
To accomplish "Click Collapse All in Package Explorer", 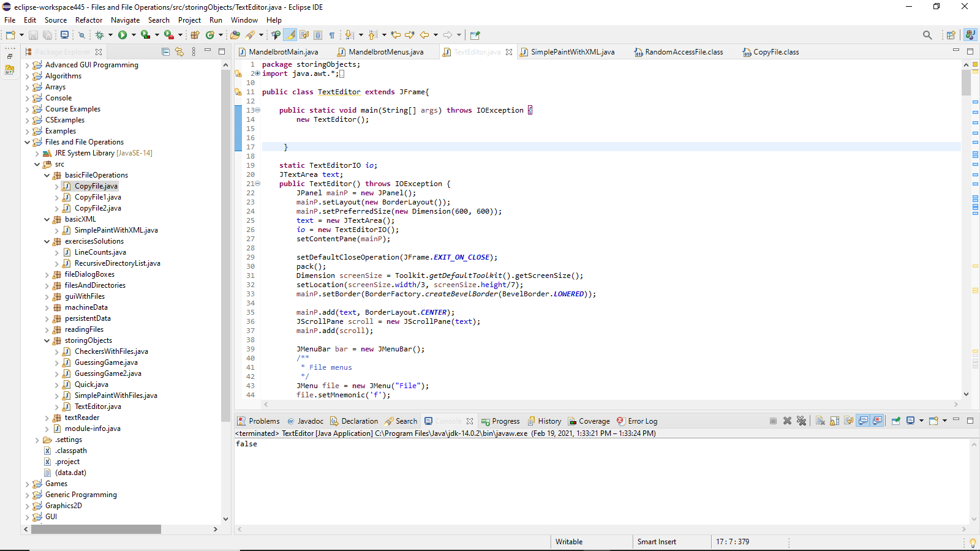I will [x=165, y=52].
